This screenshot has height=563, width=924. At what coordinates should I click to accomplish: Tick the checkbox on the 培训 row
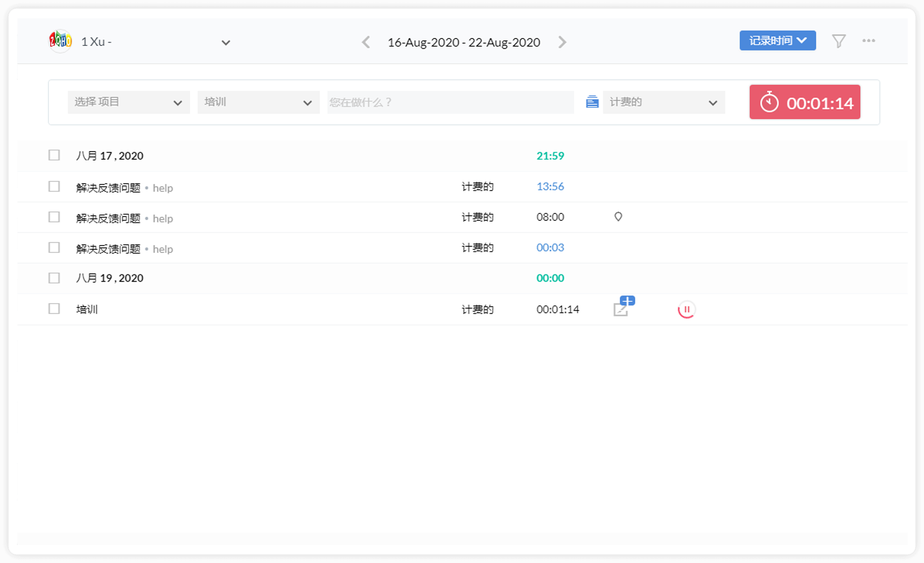(x=54, y=309)
